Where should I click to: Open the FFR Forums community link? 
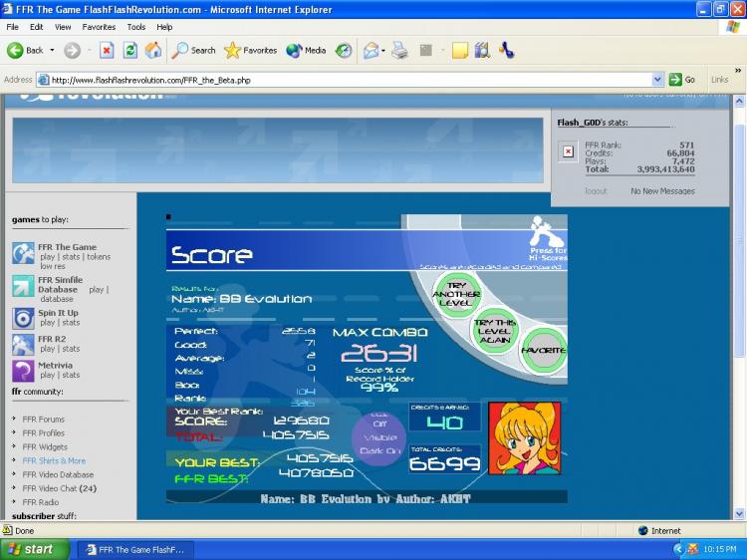[x=44, y=420]
